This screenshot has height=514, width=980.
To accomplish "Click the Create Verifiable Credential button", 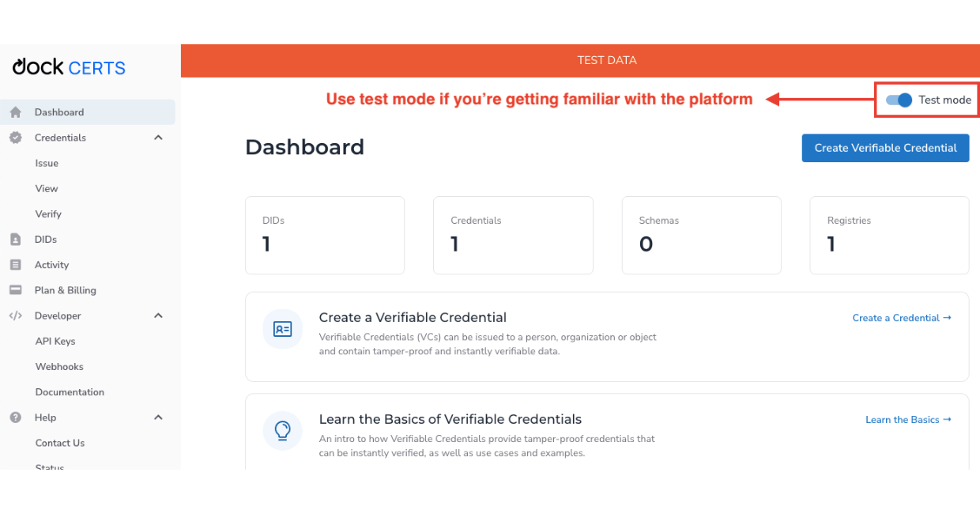I will click(x=885, y=148).
